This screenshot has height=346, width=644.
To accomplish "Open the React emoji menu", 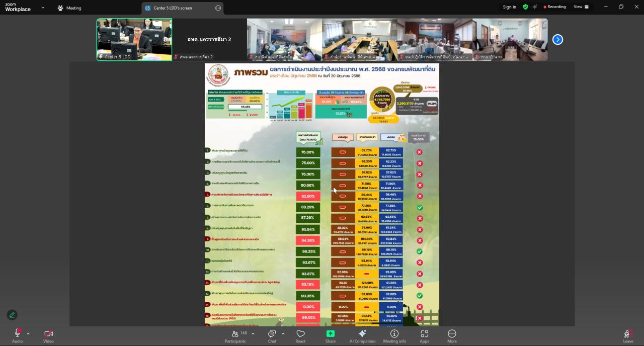I will tap(300, 335).
